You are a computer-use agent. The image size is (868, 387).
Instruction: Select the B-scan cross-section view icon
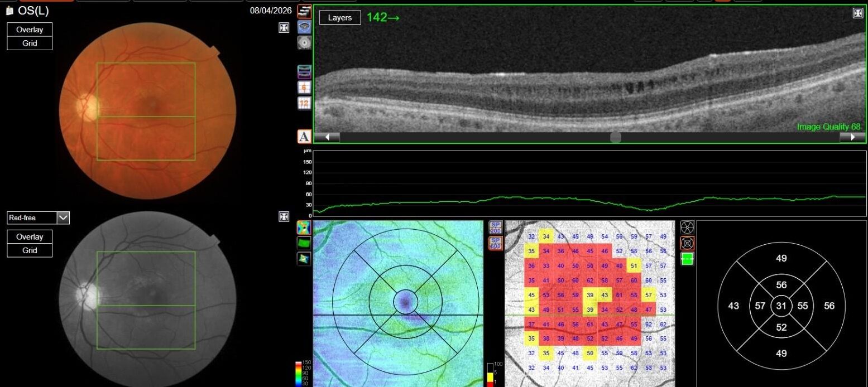[x=304, y=12]
